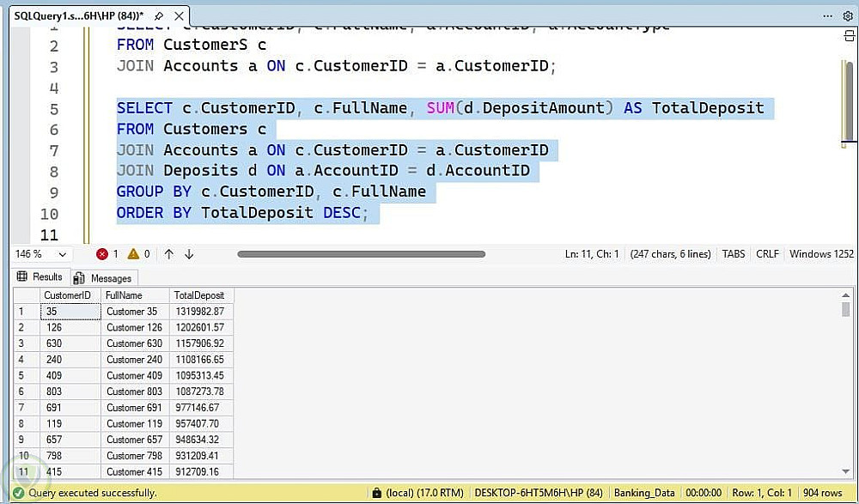Select row header number 5
859x504 pixels.
(x=27, y=375)
